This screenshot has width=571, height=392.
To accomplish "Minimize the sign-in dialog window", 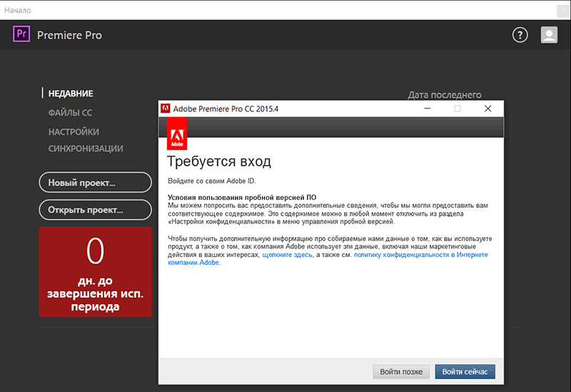I will click(427, 109).
